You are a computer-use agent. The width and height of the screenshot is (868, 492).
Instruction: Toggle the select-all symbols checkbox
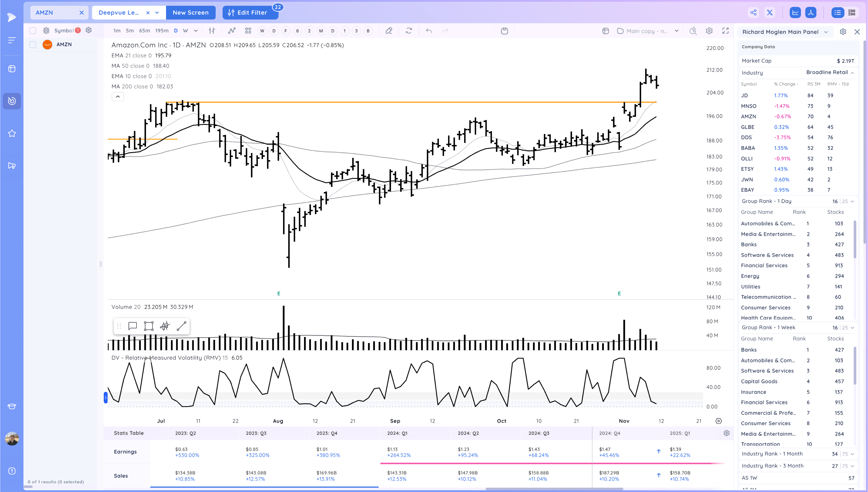(33, 30)
